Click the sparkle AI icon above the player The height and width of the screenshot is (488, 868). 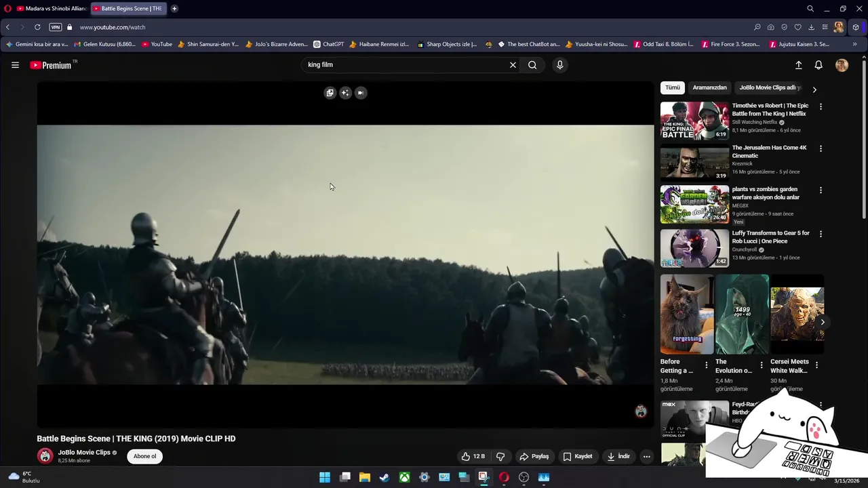(x=345, y=93)
